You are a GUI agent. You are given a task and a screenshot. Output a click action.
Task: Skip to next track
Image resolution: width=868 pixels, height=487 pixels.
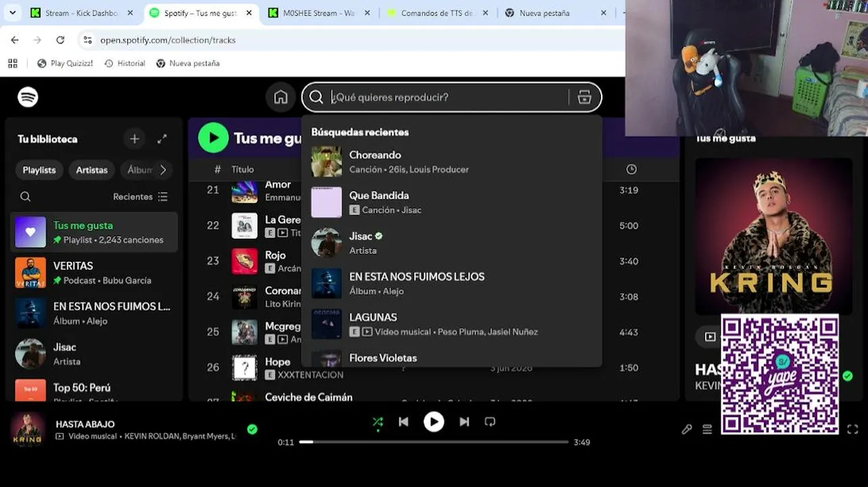[464, 422]
